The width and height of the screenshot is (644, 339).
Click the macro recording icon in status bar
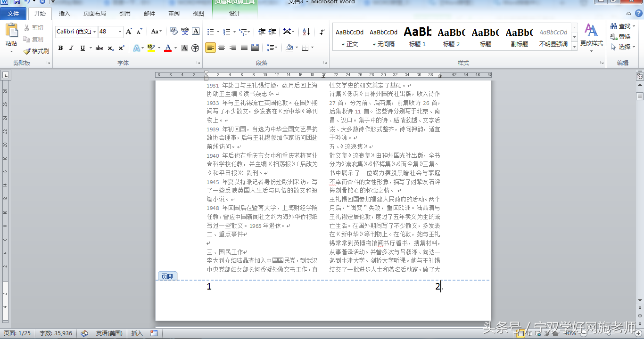point(154,333)
